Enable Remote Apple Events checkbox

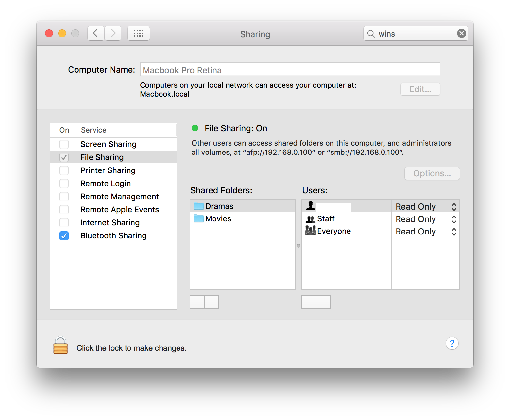pyautogui.click(x=64, y=210)
